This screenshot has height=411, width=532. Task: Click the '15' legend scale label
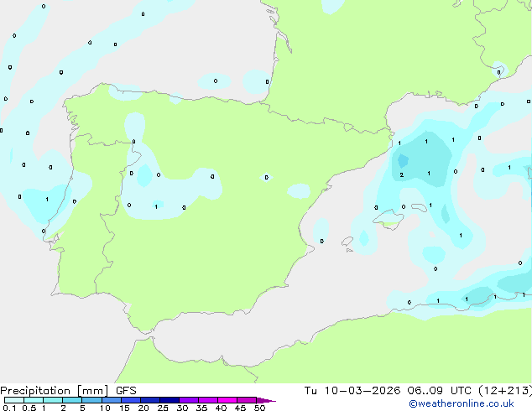(124, 408)
